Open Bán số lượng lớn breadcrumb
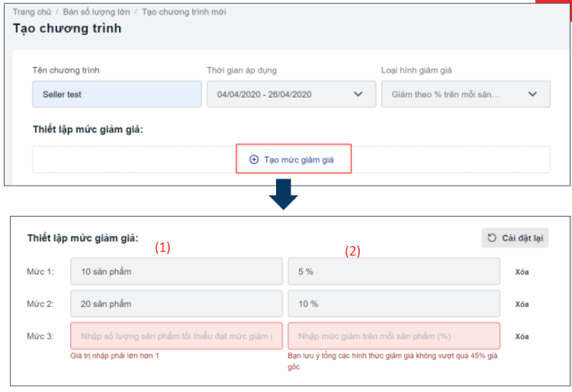 (x=98, y=12)
